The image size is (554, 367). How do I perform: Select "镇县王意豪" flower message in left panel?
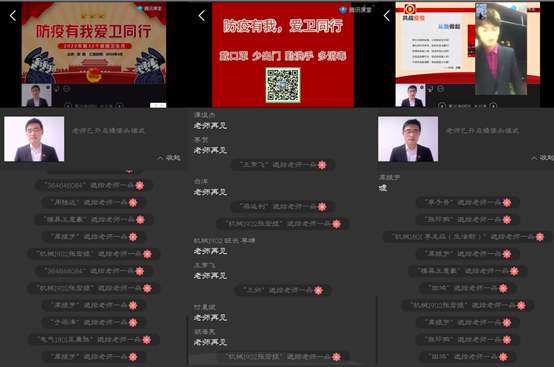(94, 219)
